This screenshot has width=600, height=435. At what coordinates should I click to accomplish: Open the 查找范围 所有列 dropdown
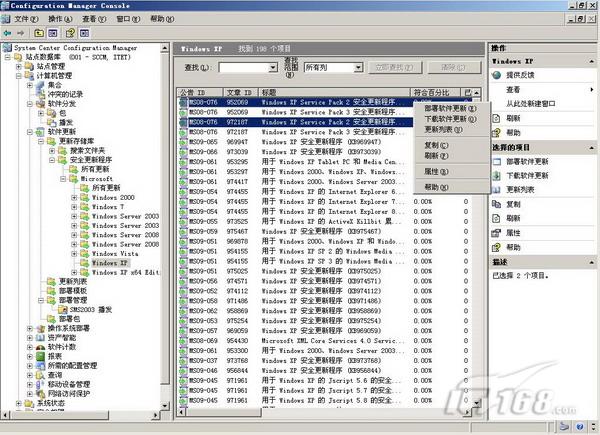coord(358,68)
